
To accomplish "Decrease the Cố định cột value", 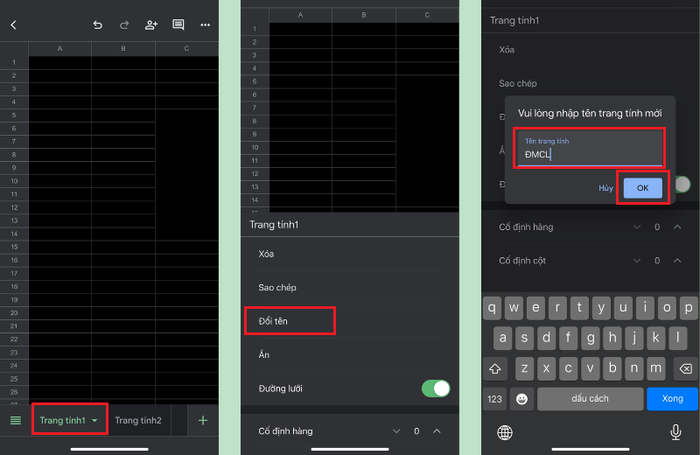I will pos(637,260).
